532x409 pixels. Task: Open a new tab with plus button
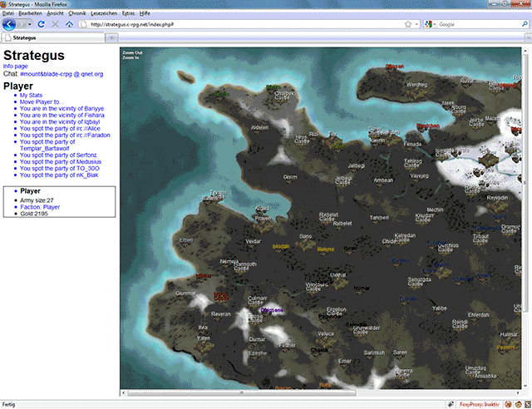click(x=111, y=37)
